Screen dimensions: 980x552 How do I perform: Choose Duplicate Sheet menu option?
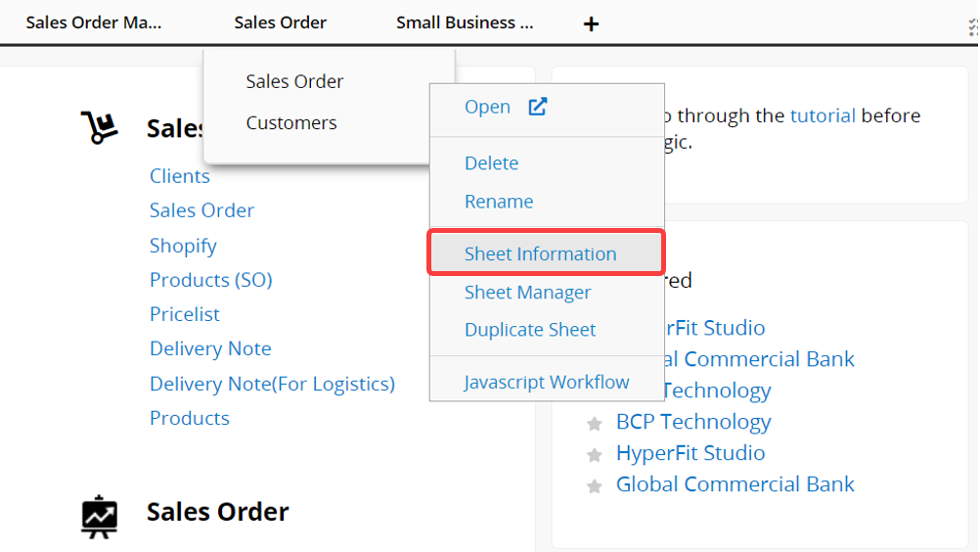[x=530, y=330]
